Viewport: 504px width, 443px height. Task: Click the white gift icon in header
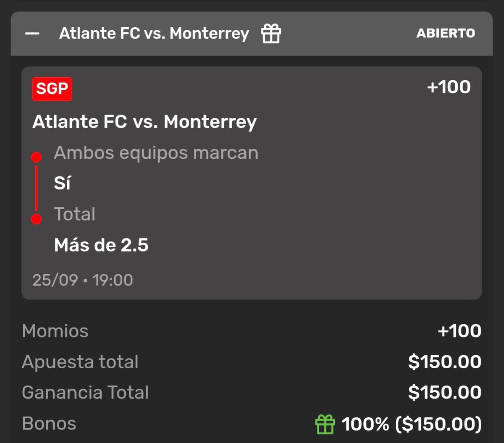(x=271, y=34)
